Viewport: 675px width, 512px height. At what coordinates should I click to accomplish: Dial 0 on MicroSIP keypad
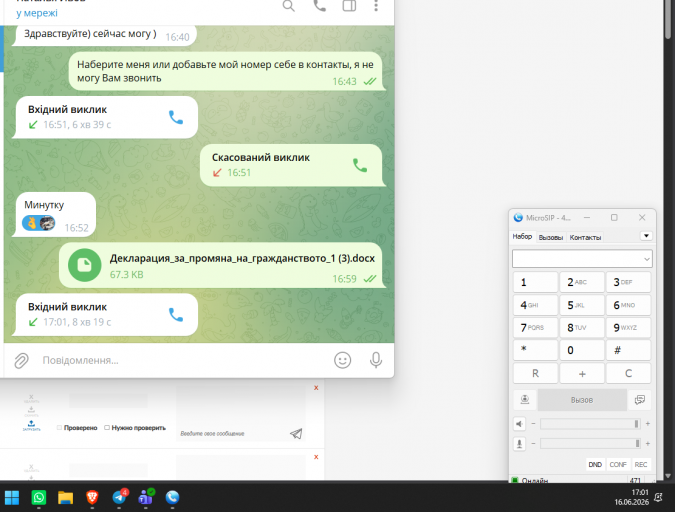[x=582, y=350]
